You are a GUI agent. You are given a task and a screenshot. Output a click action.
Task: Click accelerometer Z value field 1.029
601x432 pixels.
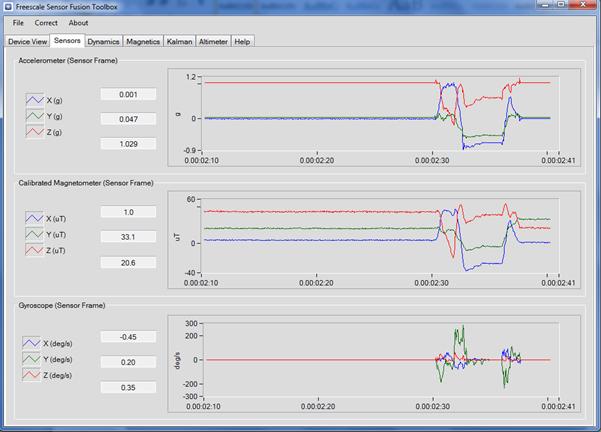coord(128,144)
